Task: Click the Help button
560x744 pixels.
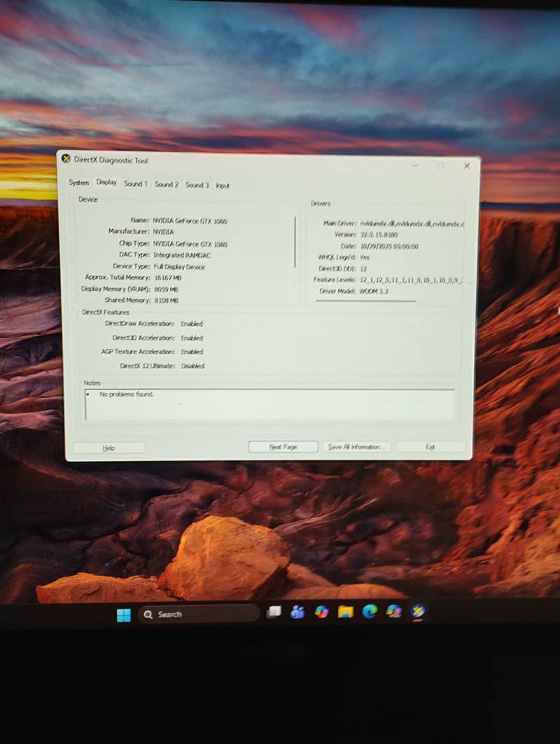Action: coord(108,448)
